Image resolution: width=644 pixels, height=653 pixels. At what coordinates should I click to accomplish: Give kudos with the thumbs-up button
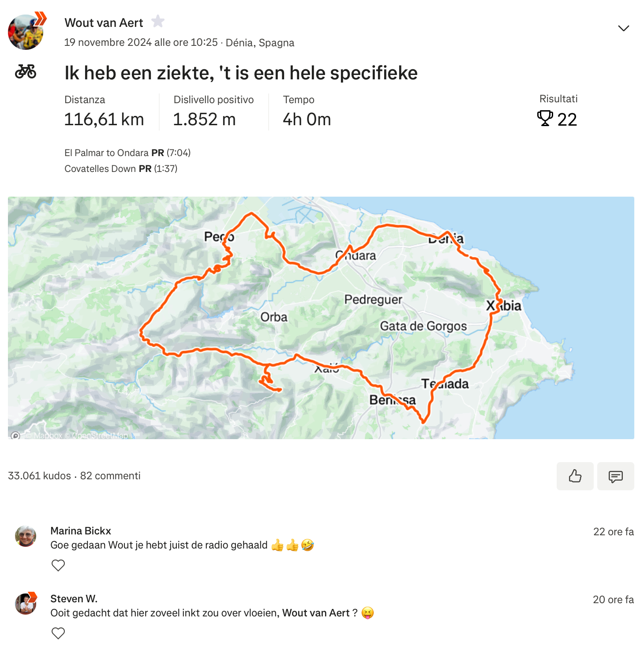click(x=575, y=476)
